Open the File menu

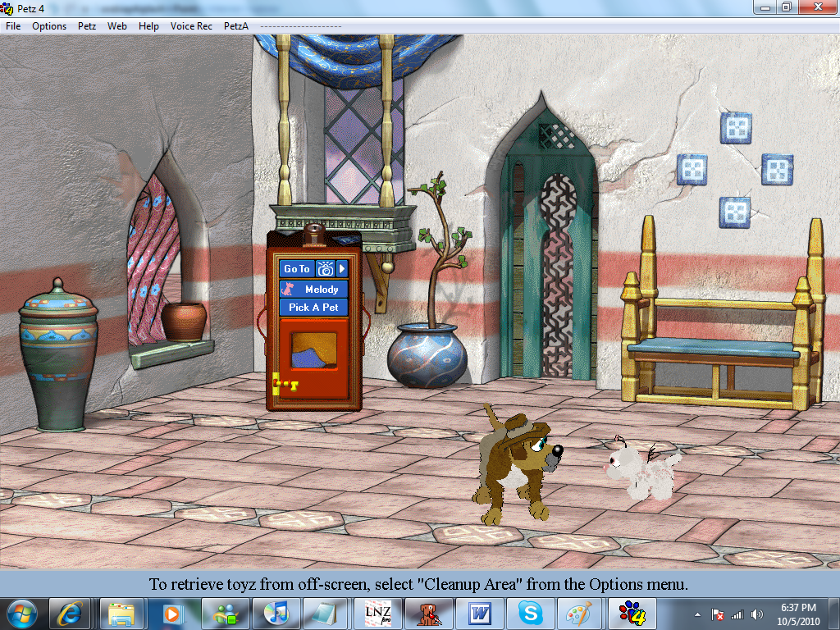13,26
